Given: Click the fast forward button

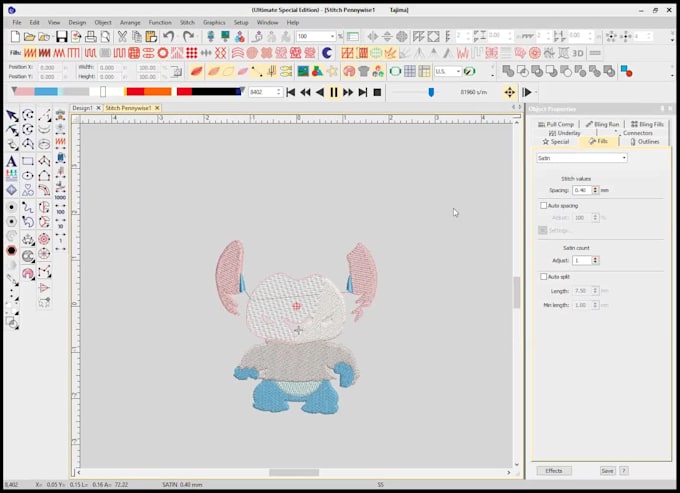Looking at the screenshot, I should coord(348,92).
